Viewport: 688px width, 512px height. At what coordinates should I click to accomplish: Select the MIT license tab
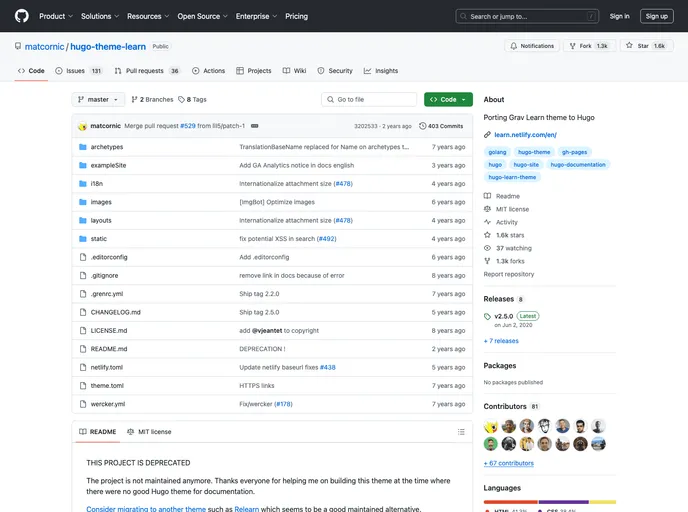coord(149,432)
